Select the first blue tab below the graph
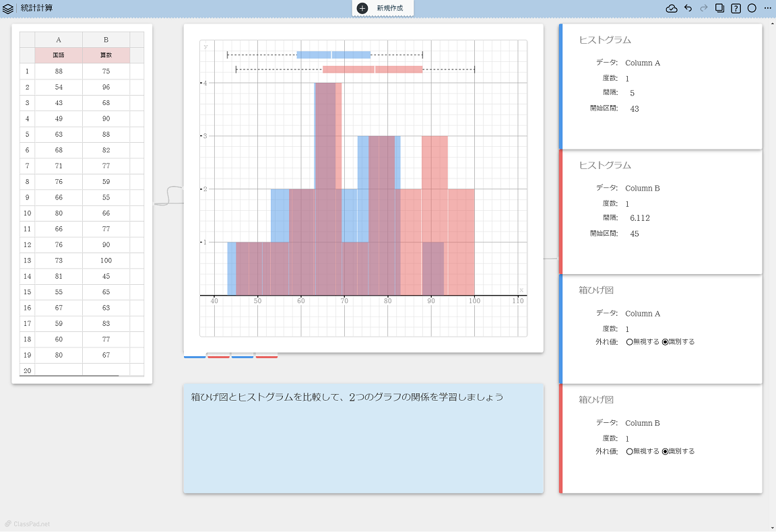This screenshot has width=776, height=532. [x=195, y=356]
